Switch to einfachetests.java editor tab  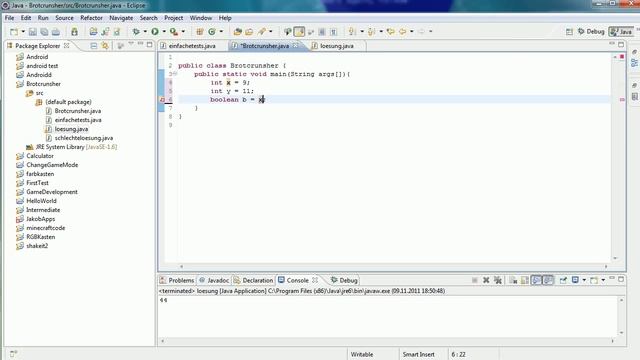(x=192, y=46)
